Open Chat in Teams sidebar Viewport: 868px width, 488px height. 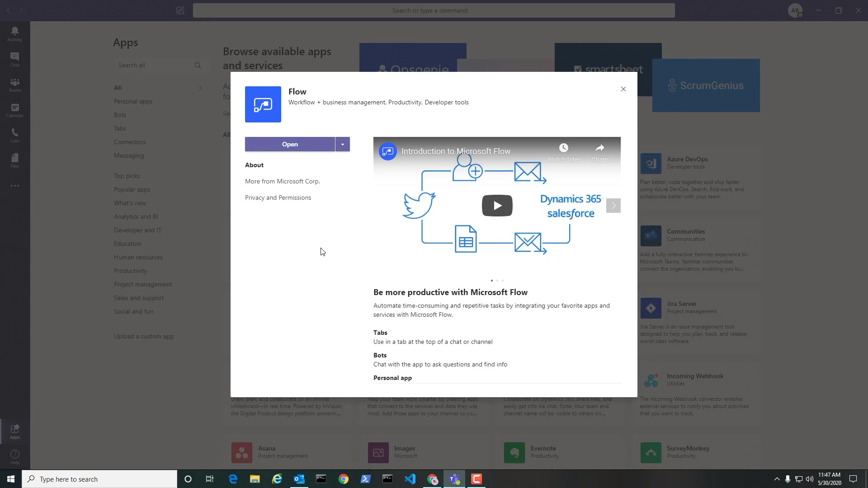[x=15, y=59]
